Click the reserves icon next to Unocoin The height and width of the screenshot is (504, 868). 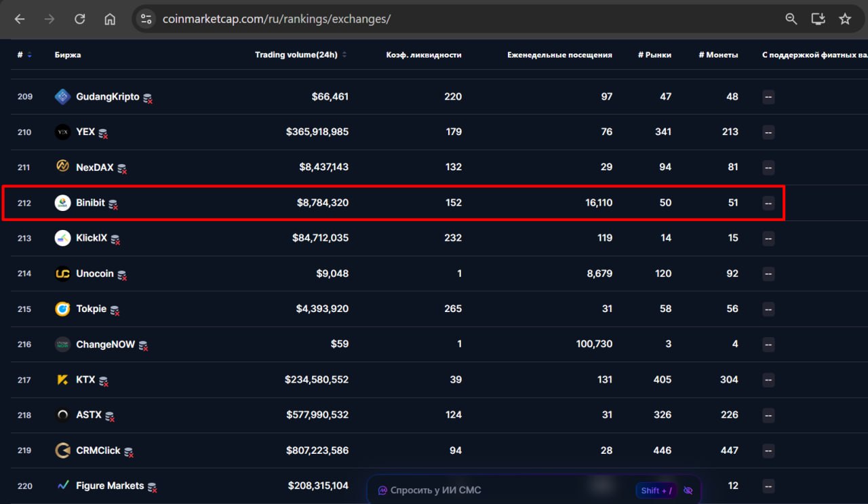pyautogui.click(x=122, y=275)
